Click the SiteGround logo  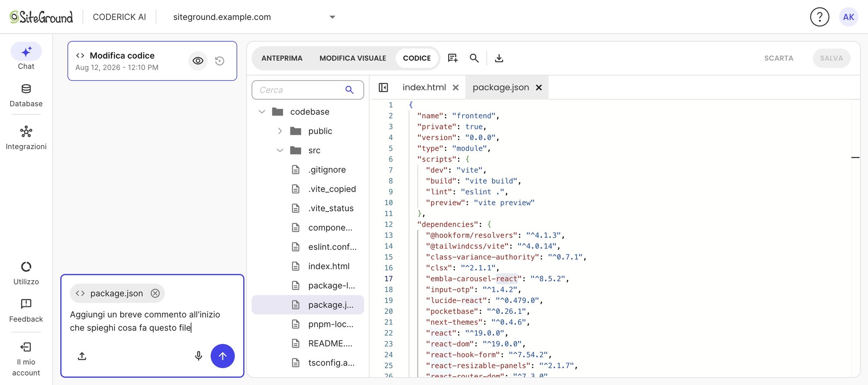point(41,17)
